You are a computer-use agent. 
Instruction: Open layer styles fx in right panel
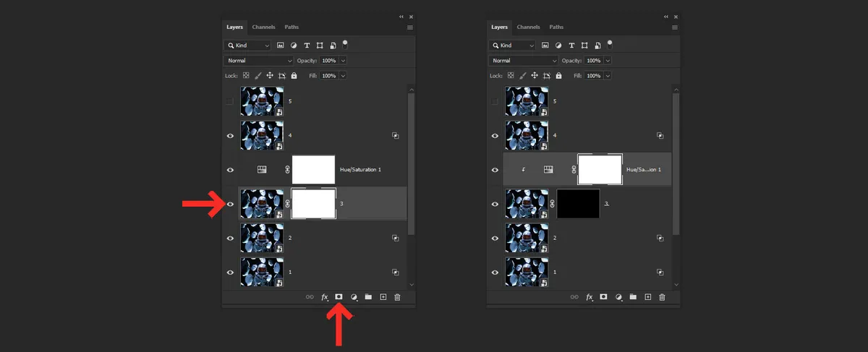(590, 297)
